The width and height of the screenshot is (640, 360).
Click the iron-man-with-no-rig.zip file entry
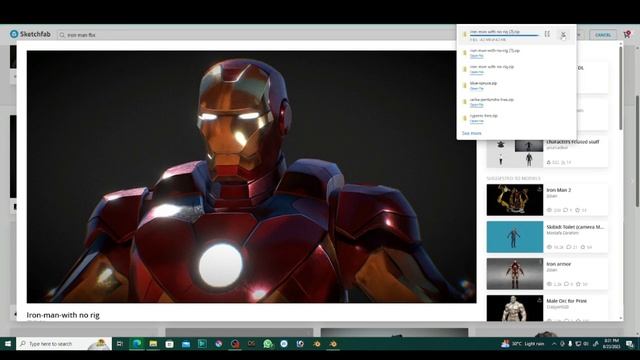point(517,69)
